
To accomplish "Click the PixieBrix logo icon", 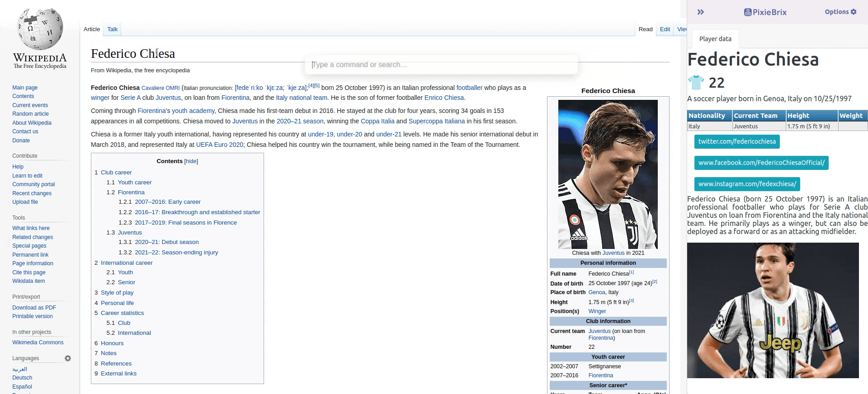I will pos(748,12).
